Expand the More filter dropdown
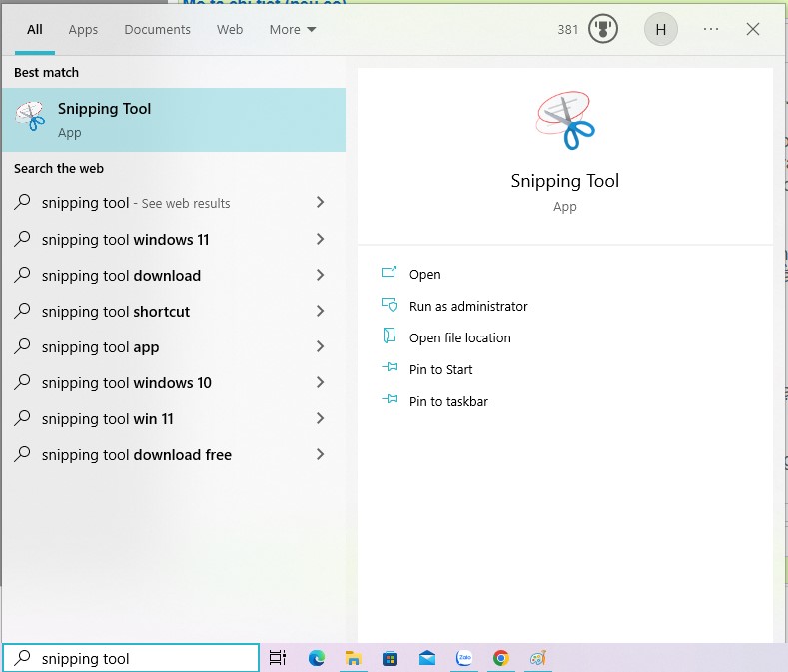The width and height of the screenshot is (788, 672). click(x=292, y=29)
